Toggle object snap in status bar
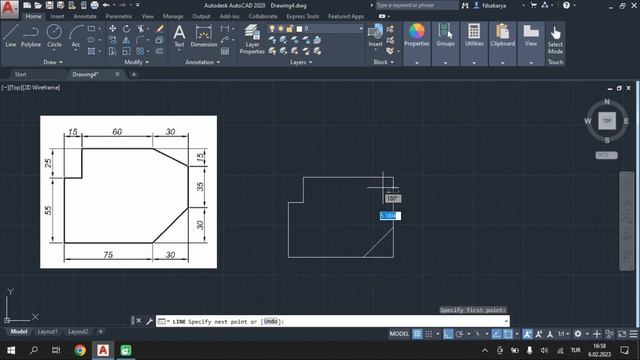640x360 pixels. 508,334
